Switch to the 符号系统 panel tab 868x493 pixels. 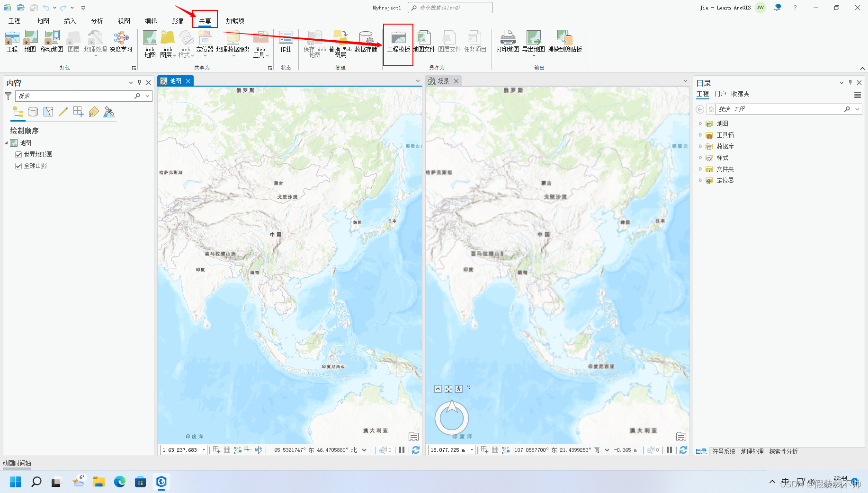(724, 451)
